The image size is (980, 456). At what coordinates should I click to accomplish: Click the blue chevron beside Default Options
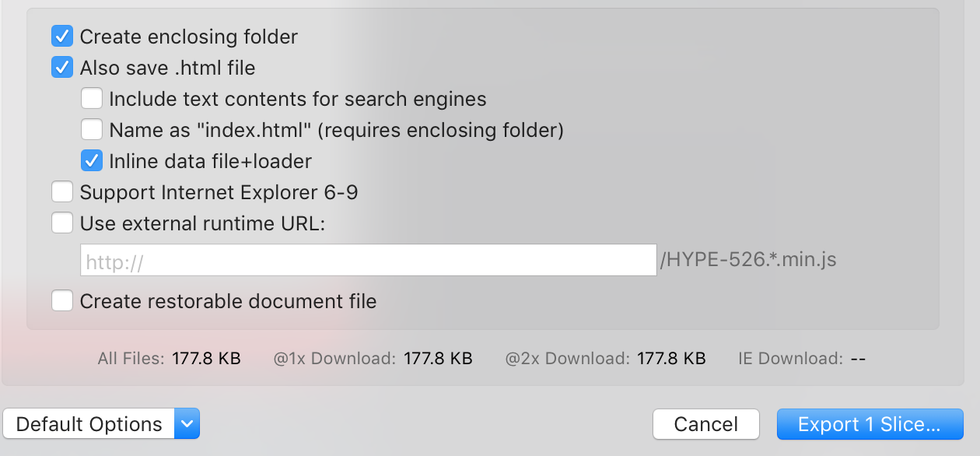tap(187, 424)
